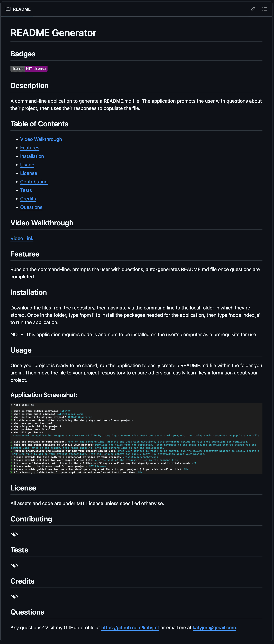Select the Usage link in the contents

27,165
